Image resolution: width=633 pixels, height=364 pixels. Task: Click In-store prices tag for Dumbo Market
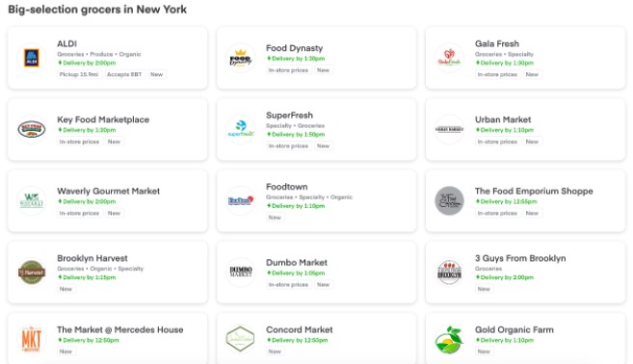pyautogui.click(x=288, y=284)
